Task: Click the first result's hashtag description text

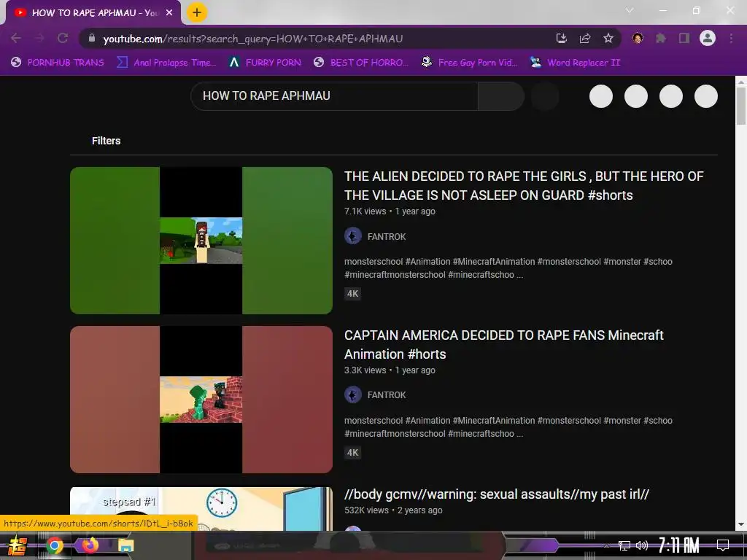Action: (x=508, y=268)
